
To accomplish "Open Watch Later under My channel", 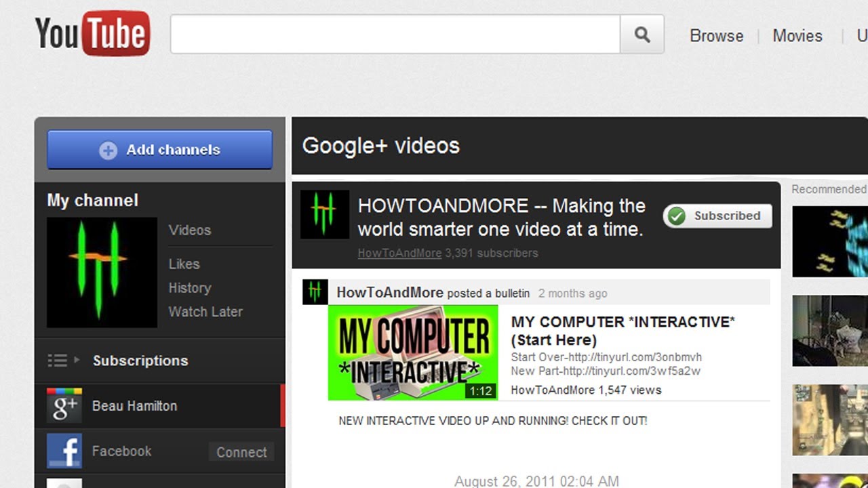I will point(205,312).
